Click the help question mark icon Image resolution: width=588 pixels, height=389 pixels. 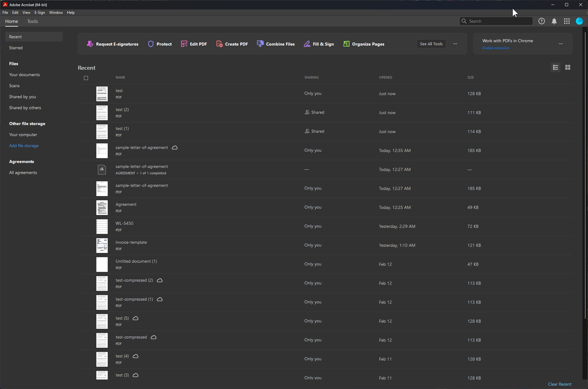[x=541, y=21]
